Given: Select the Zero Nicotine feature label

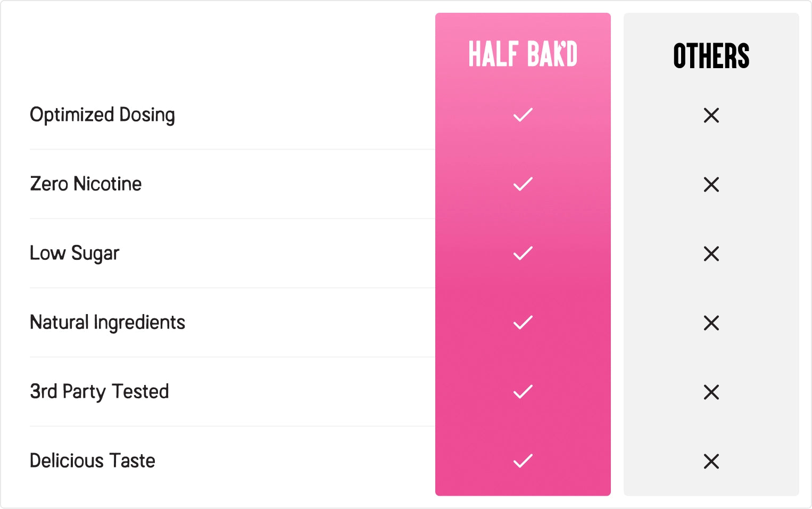Looking at the screenshot, I should (86, 184).
